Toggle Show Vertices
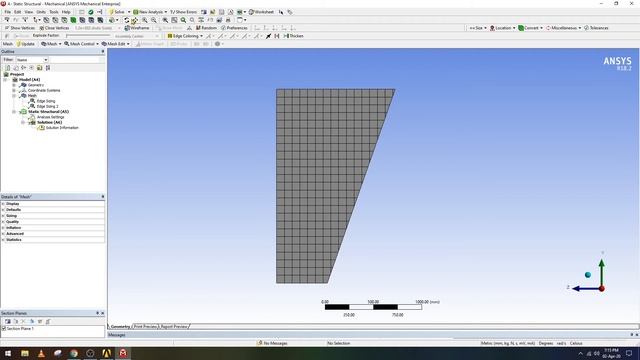 pos(20,28)
